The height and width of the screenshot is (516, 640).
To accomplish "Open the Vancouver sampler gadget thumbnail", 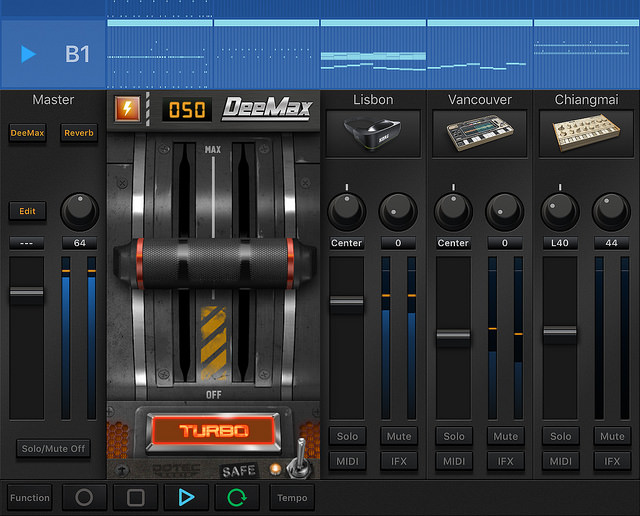I will point(480,133).
